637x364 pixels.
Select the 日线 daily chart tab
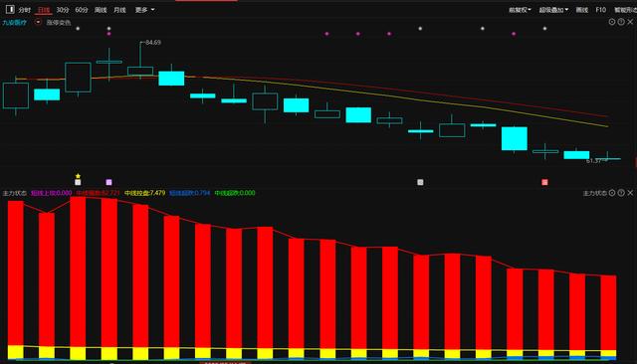click(x=44, y=10)
